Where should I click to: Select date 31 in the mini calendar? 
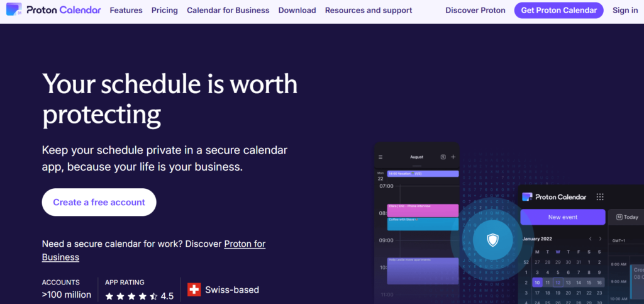[x=579, y=262]
